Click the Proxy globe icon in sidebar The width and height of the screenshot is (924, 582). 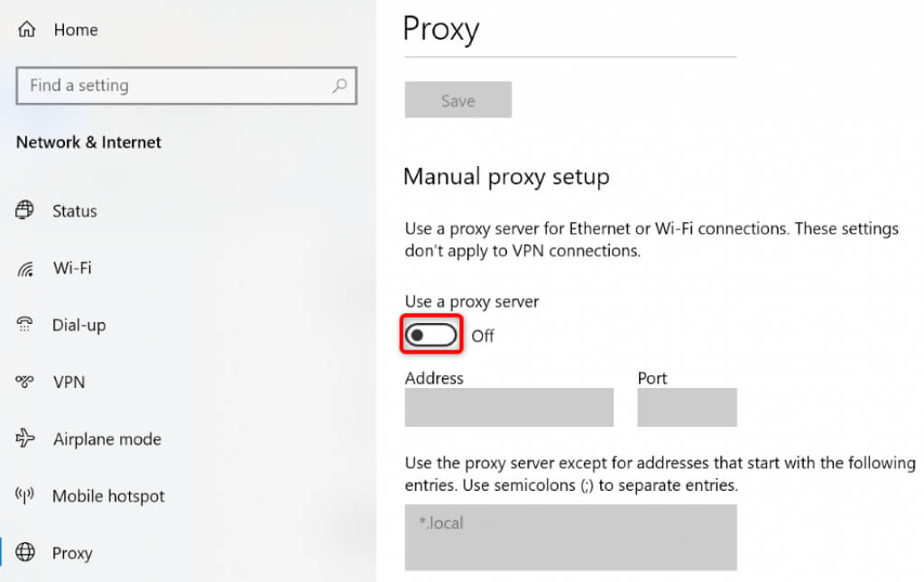pos(25,553)
